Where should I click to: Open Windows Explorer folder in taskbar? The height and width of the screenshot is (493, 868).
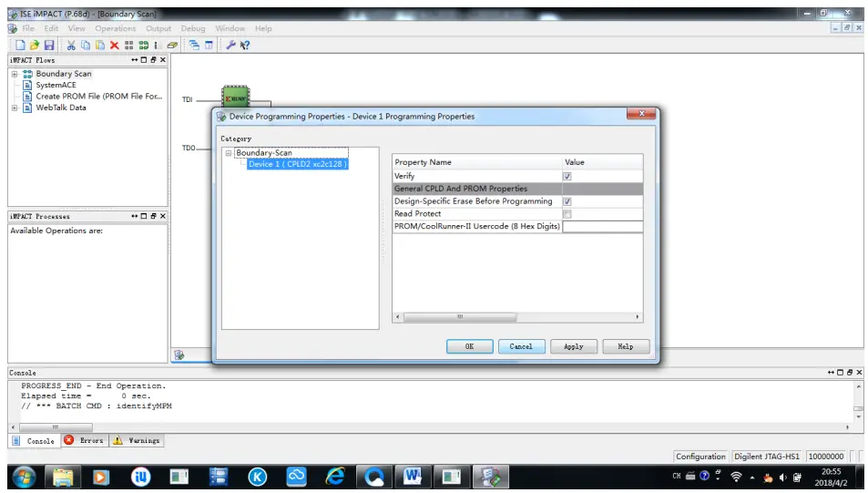63,477
